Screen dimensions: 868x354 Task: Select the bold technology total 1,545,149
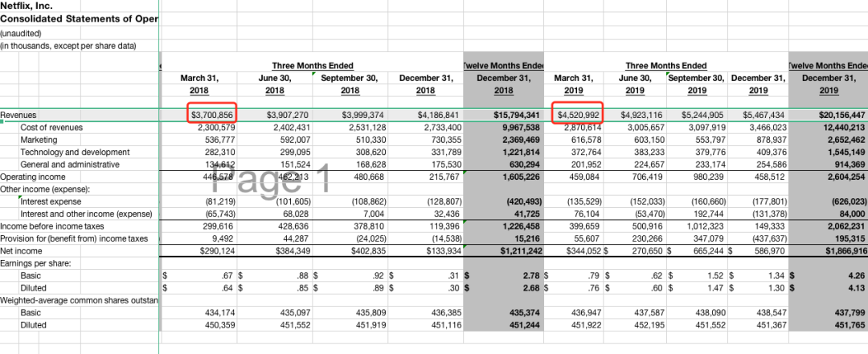point(845,152)
